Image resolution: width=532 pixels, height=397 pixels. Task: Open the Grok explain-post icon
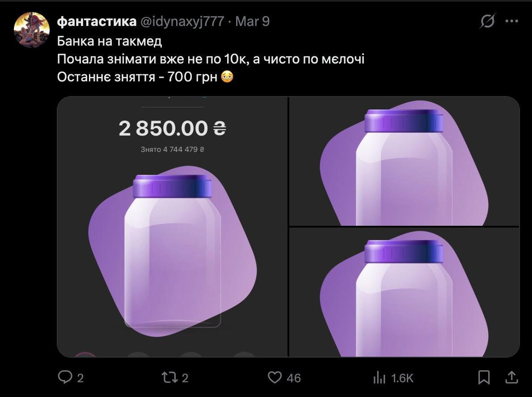(488, 21)
